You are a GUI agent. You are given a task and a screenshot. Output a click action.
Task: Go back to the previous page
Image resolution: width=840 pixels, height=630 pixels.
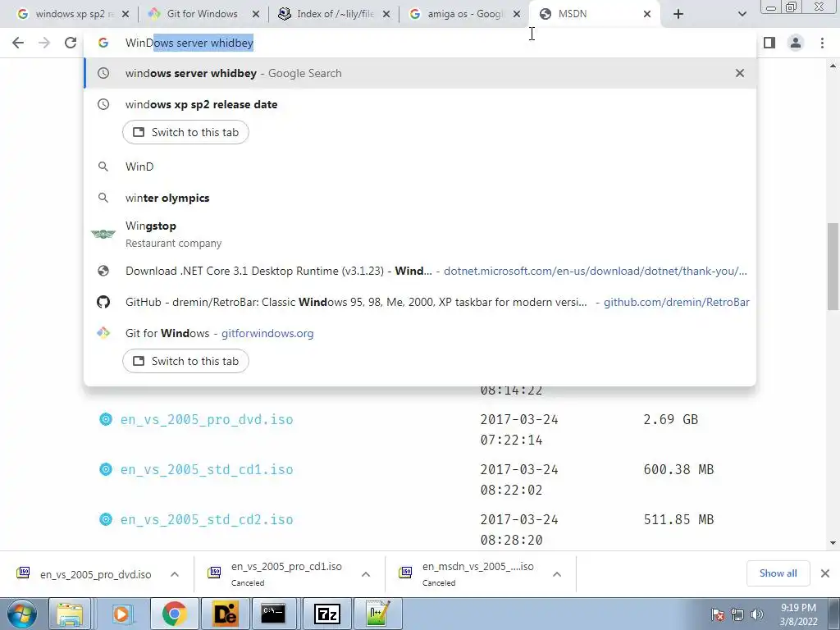click(18, 43)
